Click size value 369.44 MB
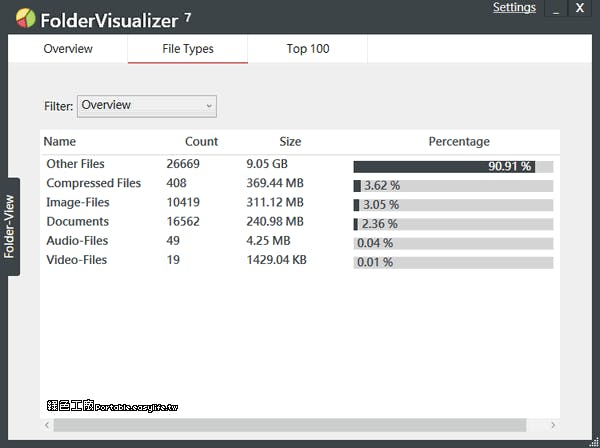The image size is (600, 448). 275,183
